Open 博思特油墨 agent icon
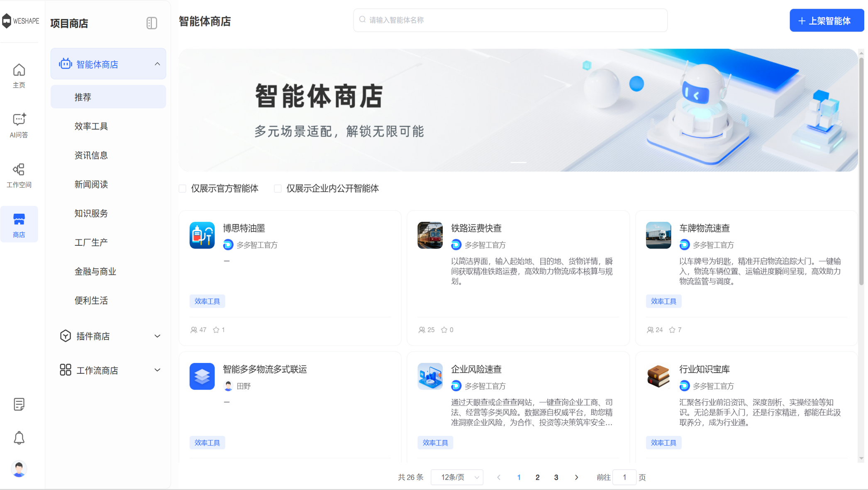This screenshot has width=868, height=490. click(202, 235)
